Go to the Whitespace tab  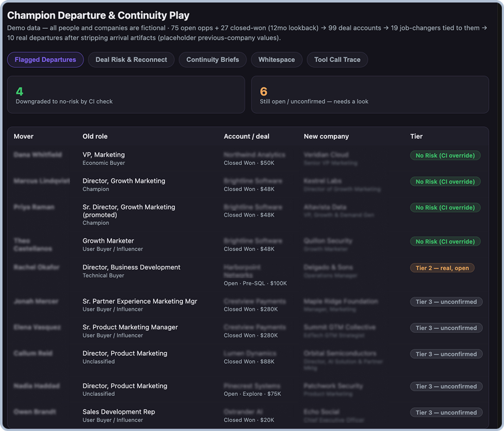[x=276, y=60]
